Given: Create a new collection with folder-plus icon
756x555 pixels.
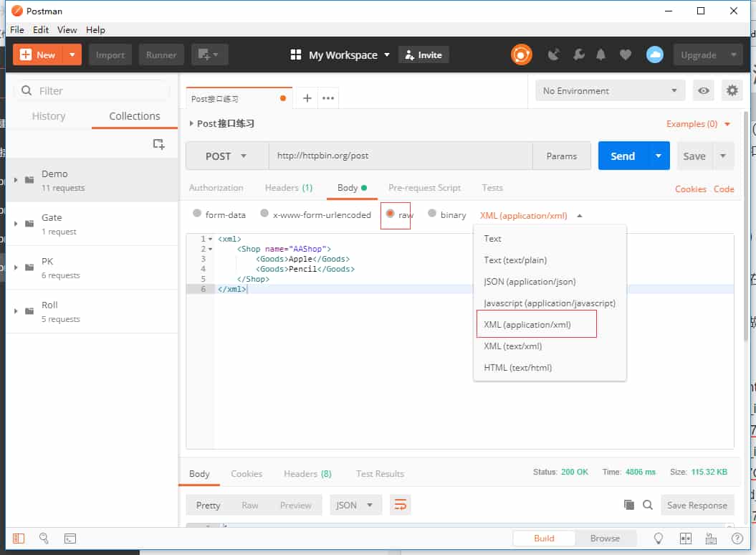Looking at the screenshot, I should pos(159,144).
